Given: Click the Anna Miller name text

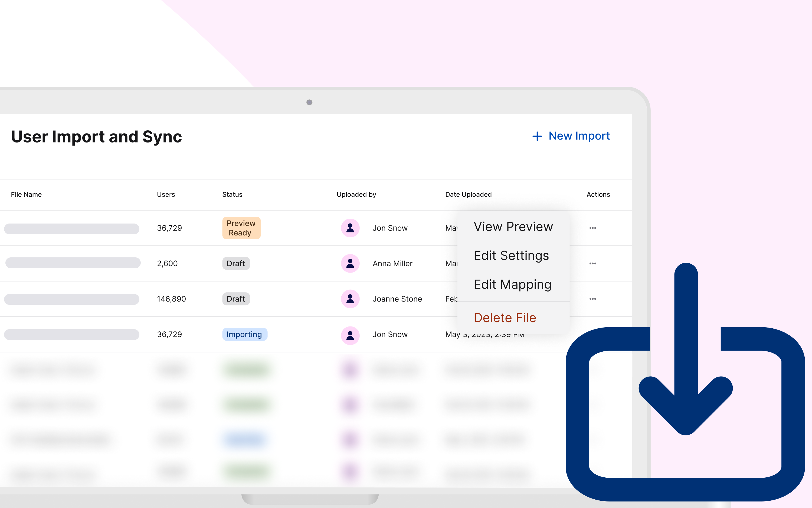Looking at the screenshot, I should pyautogui.click(x=392, y=263).
